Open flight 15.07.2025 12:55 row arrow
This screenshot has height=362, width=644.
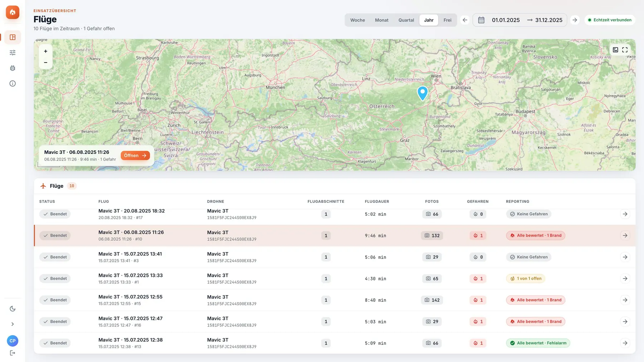[625, 300]
